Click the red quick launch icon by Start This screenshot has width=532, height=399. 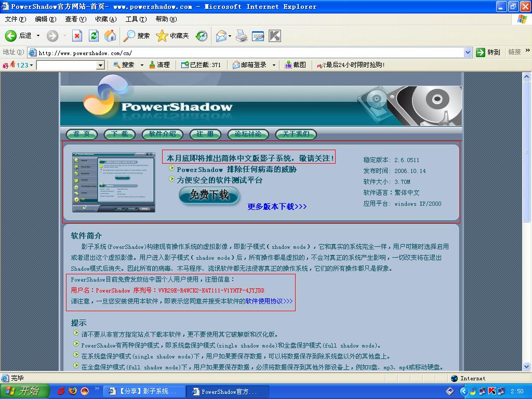pos(61,391)
